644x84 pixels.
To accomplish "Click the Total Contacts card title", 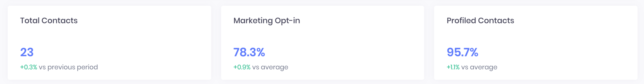I will tap(49, 20).
